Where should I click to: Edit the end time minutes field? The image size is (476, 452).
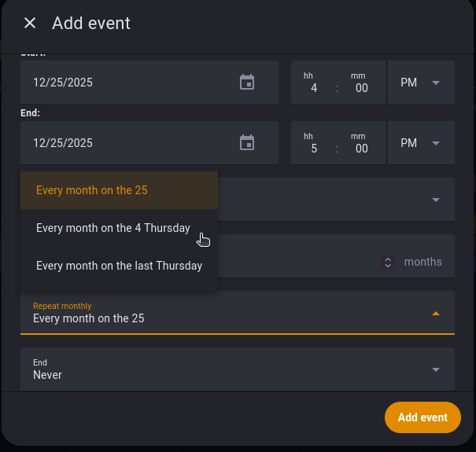coord(361,149)
